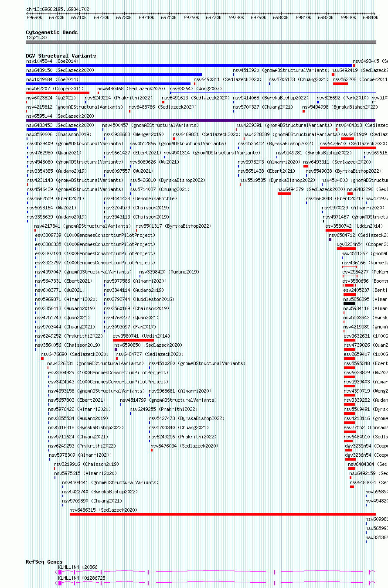Image resolution: width=388 pixels, height=588 pixels.
Task: Open variant nsv4500457 (gnomADStructuralVariants) label
Action: pos(150,125)
